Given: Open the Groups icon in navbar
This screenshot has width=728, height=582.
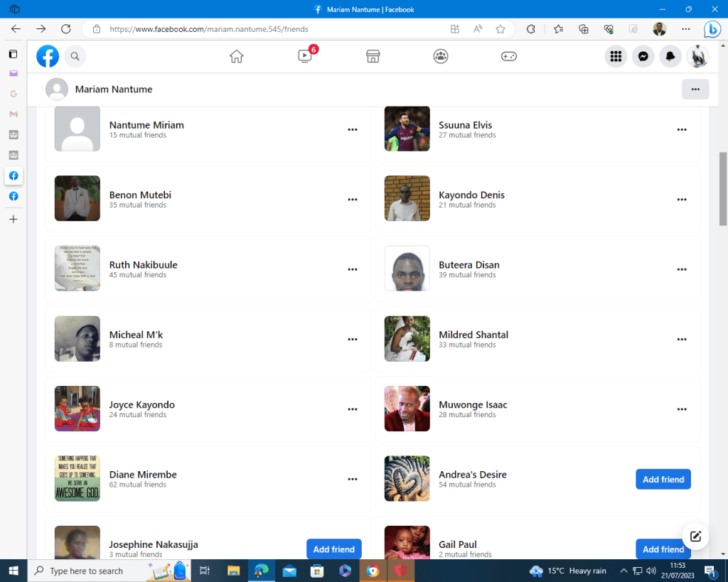Looking at the screenshot, I should click(441, 56).
